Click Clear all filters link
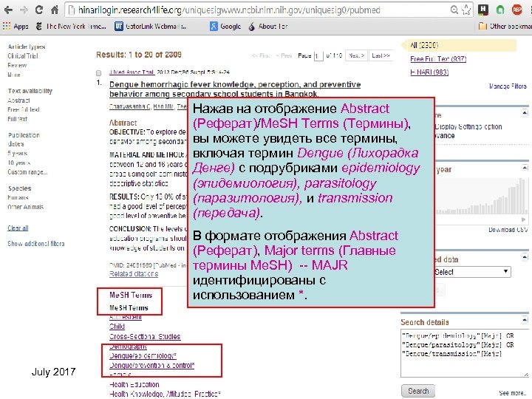532x399 pixels. [x=18, y=228]
